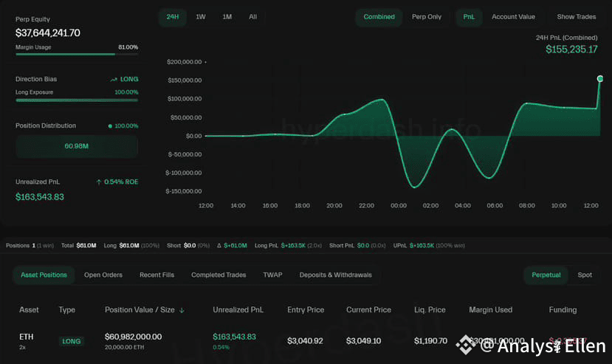The image size is (612, 364).
Task: Open the Recent Fills tab
Action: [157, 275]
